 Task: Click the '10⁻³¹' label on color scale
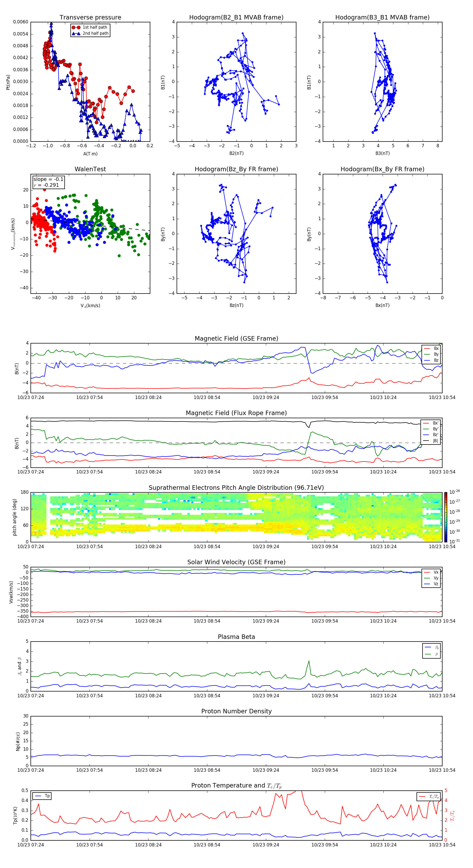pyautogui.click(x=455, y=542)
